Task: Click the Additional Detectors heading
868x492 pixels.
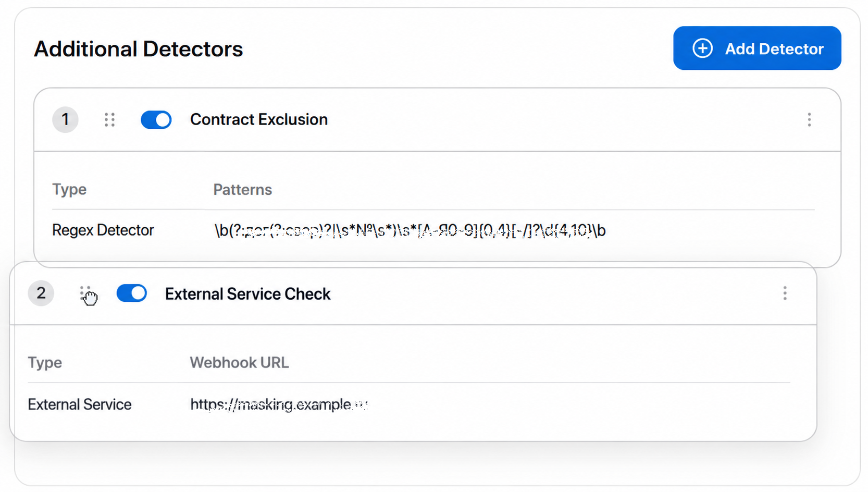Action: pyautogui.click(x=138, y=49)
